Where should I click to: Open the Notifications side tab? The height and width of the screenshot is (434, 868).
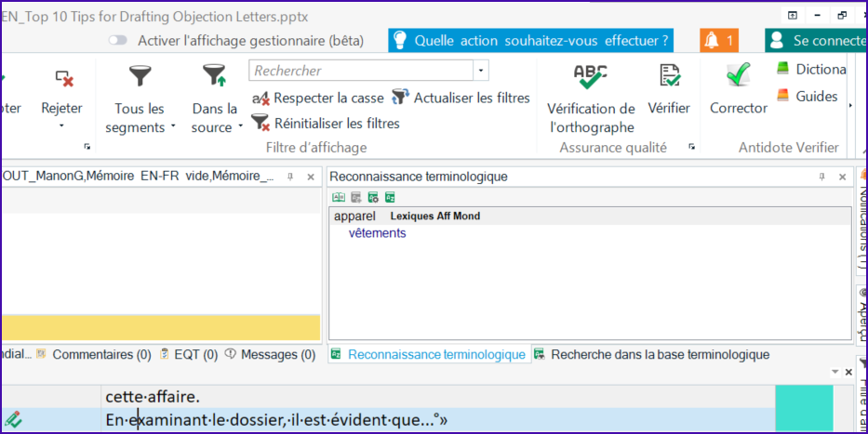862,221
